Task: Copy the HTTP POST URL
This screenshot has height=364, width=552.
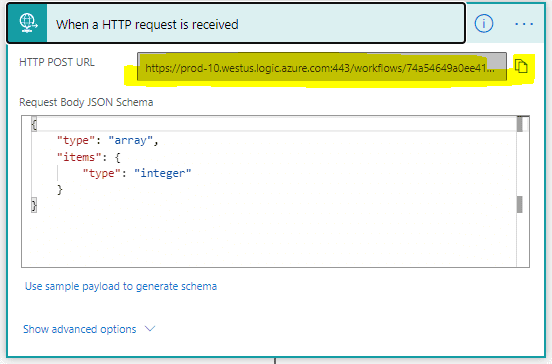Action: click(521, 66)
